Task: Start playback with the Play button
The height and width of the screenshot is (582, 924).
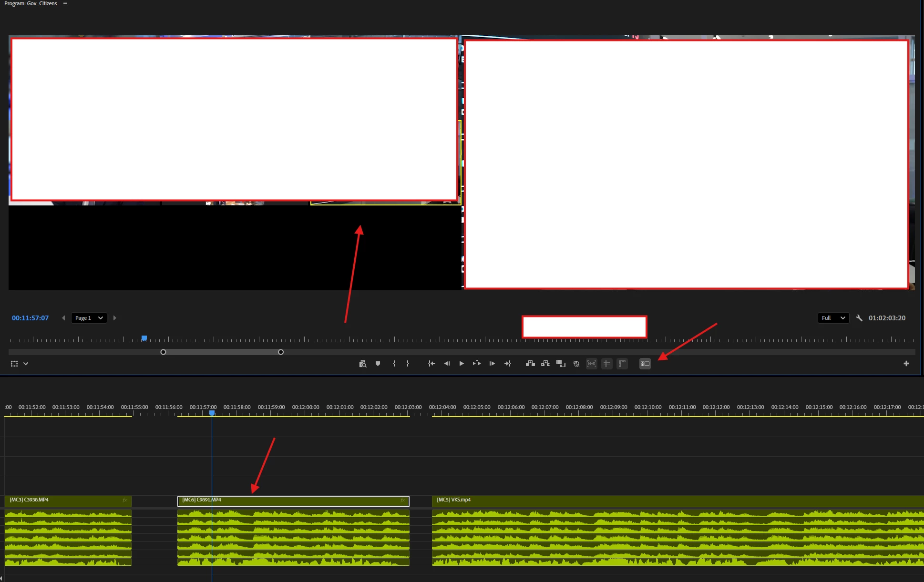Action: pyautogui.click(x=462, y=364)
